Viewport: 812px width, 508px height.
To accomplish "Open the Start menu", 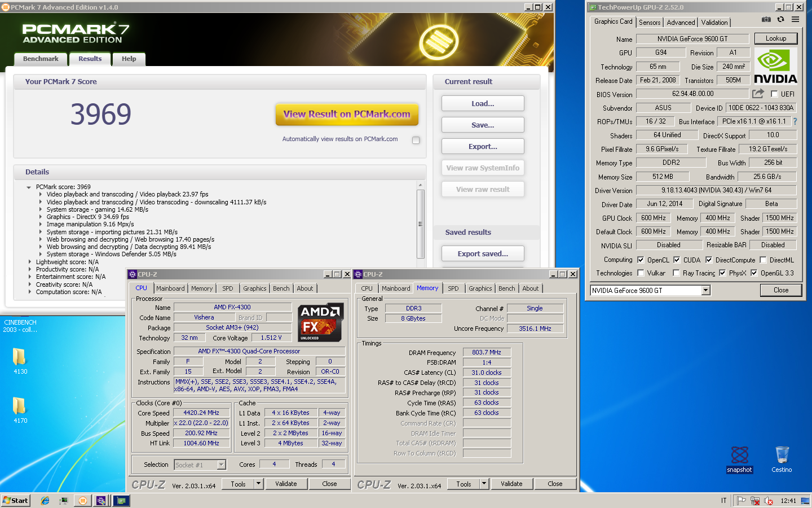I will pos(15,501).
